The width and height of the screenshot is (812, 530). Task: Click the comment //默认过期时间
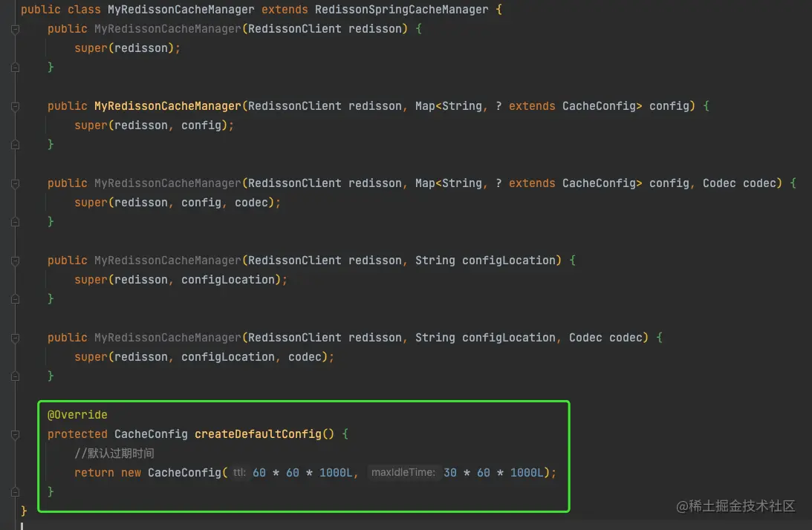pos(114,454)
